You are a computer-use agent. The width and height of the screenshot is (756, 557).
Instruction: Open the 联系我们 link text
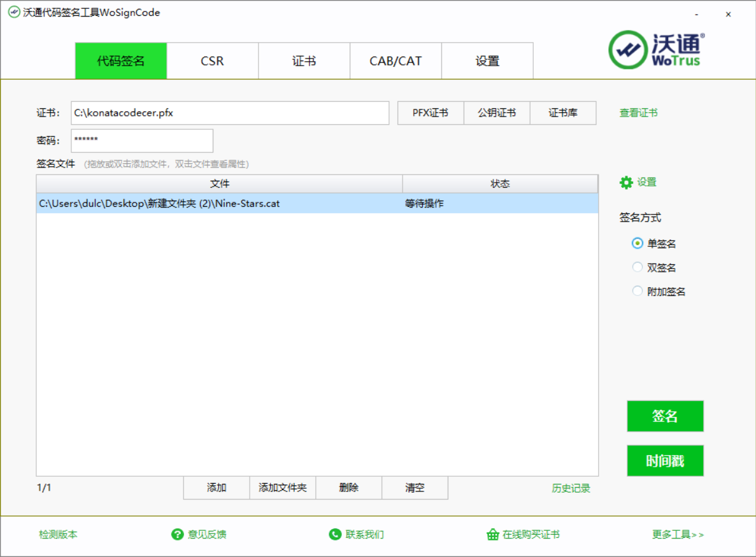[364, 534]
